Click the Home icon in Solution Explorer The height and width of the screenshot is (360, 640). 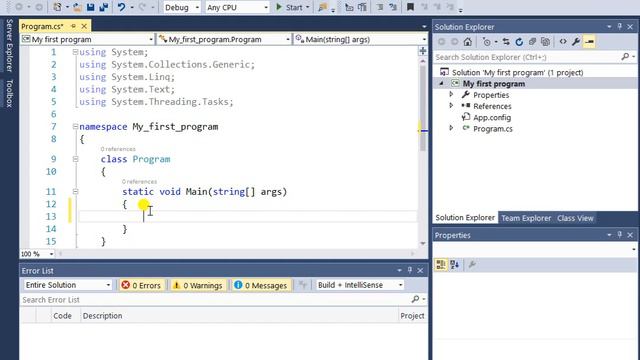468,42
